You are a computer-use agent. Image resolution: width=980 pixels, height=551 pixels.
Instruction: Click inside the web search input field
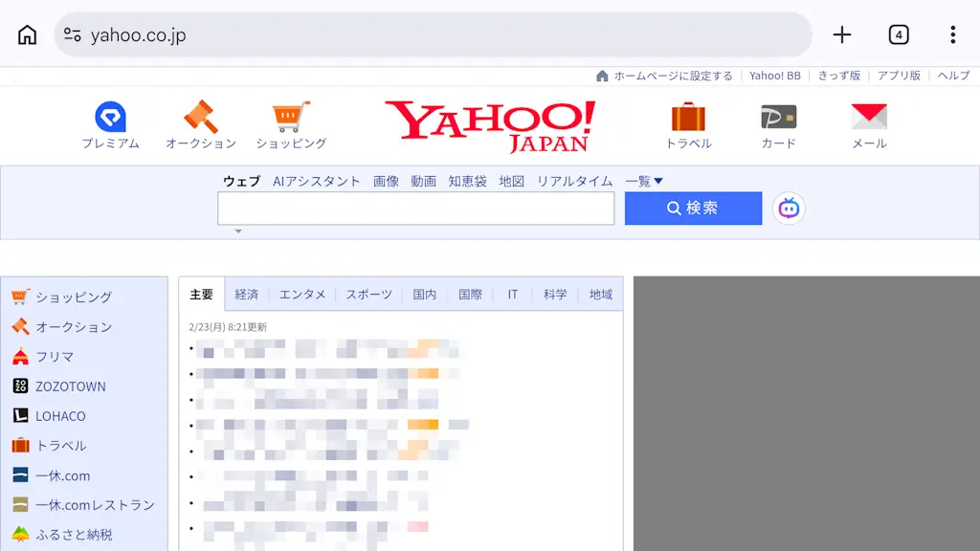pos(415,209)
